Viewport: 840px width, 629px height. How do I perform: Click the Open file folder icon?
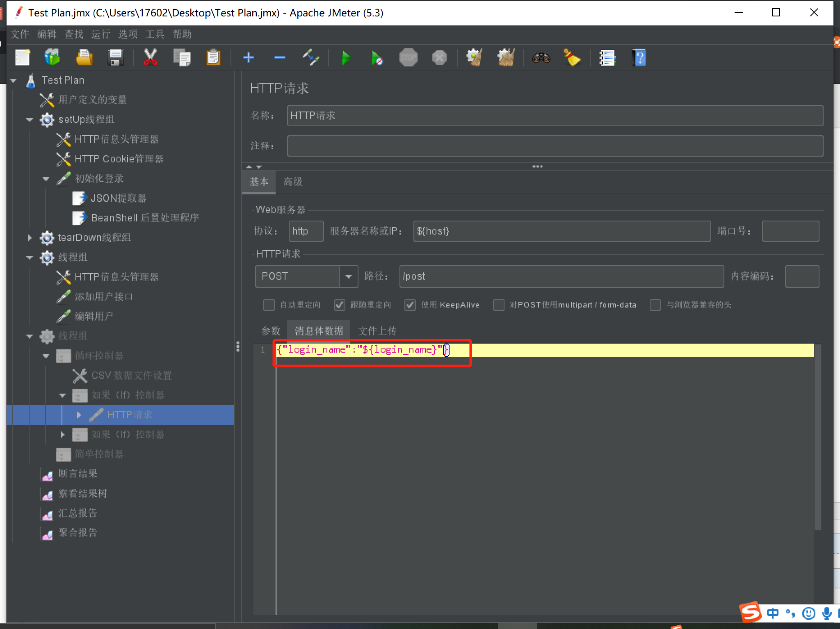point(84,57)
